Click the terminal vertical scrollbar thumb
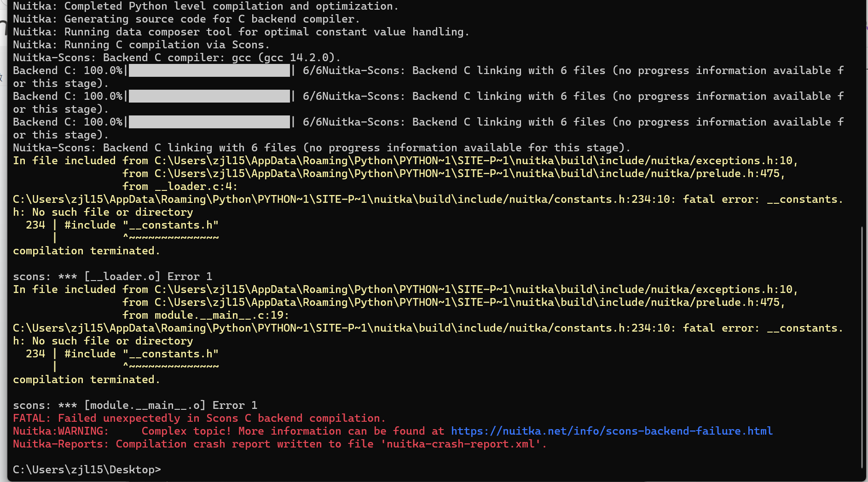The height and width of the screenshot is (482, 868). 862,347
